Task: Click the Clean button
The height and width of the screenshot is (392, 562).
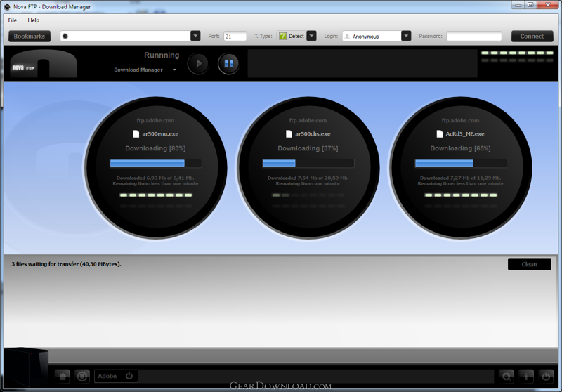Action: (530, 264)
